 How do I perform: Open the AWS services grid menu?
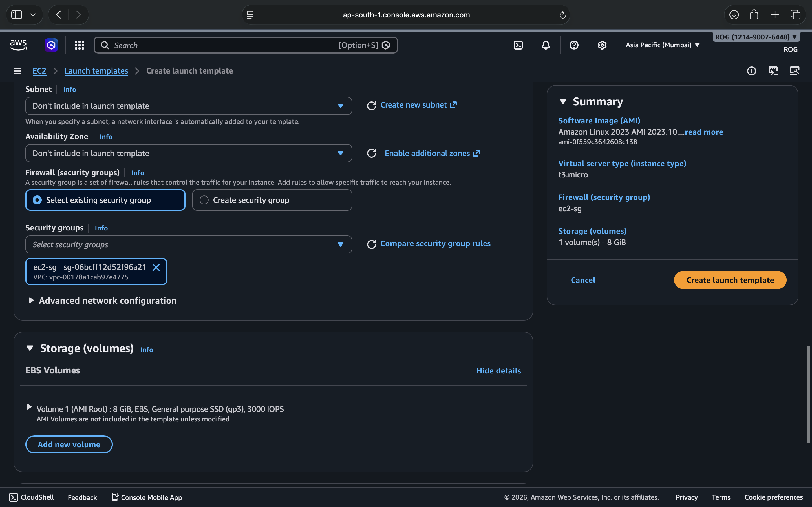point(79,45)
